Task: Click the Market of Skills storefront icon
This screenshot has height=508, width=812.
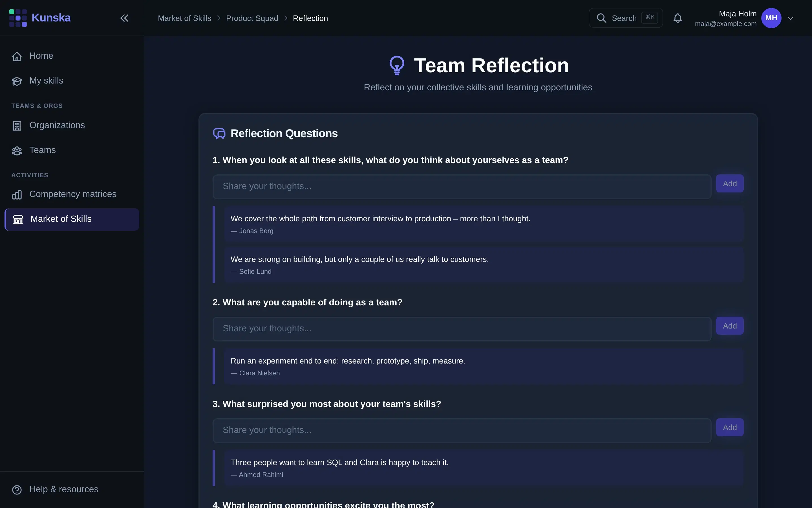Action: pos(18,219)
